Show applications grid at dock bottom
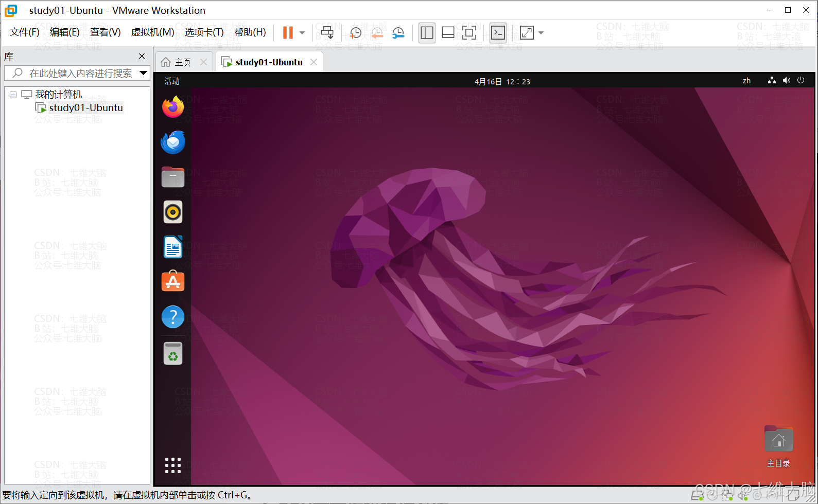Viewport: 818px width, 504px height. [x=173, y=465]
